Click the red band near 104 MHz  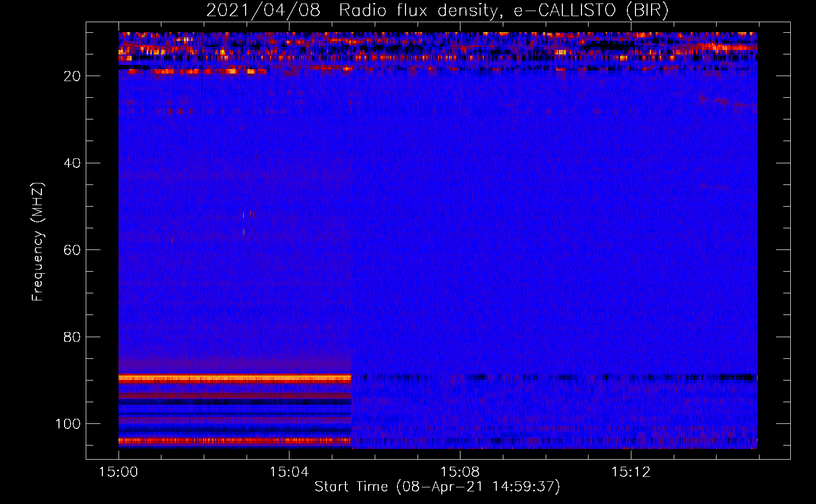tap(235, 440)
